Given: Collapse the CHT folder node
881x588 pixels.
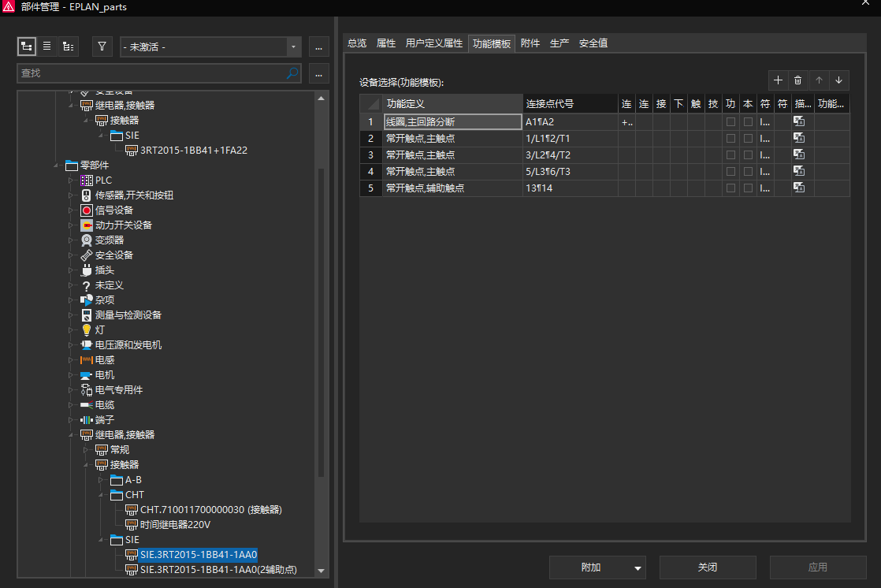Looking at the screenshot, I should tap(101, 495).
